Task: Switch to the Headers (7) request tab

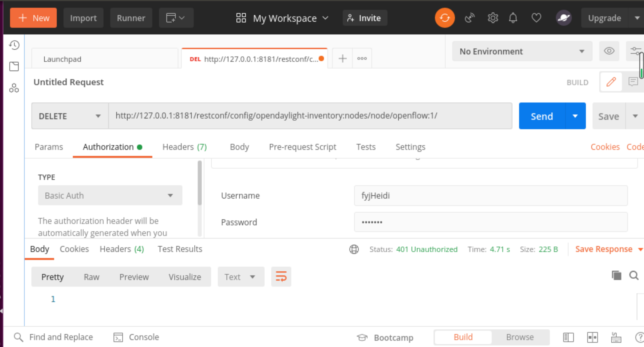Action: tap(184, 147)
